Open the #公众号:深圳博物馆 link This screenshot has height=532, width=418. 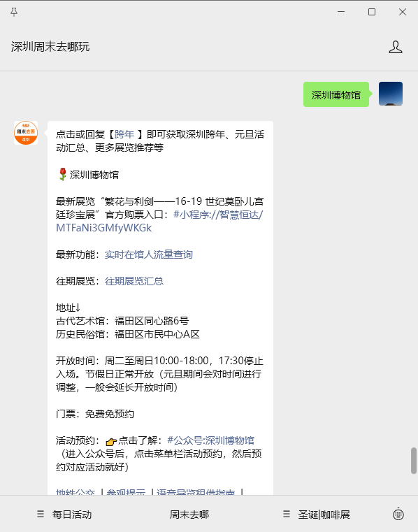(210, 440)
